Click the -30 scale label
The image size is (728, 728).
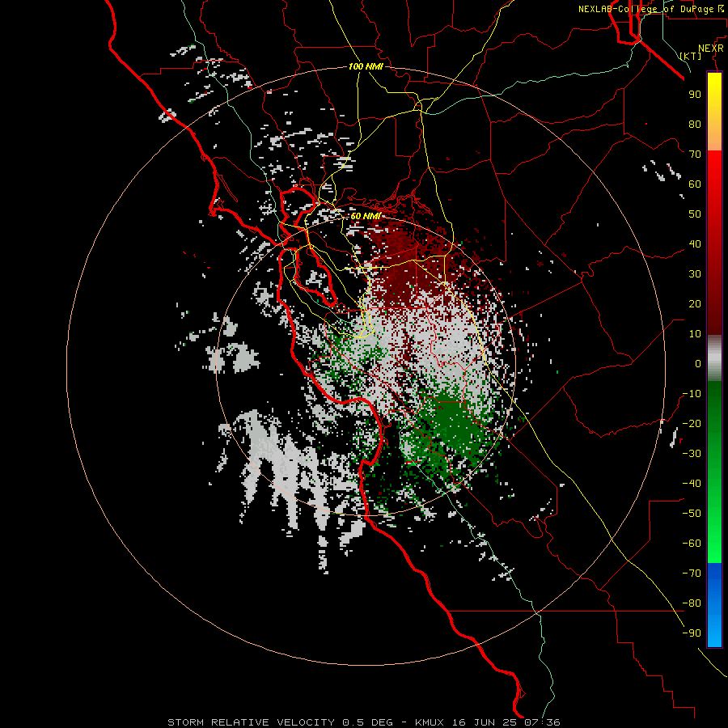click(x=692, y=454)
